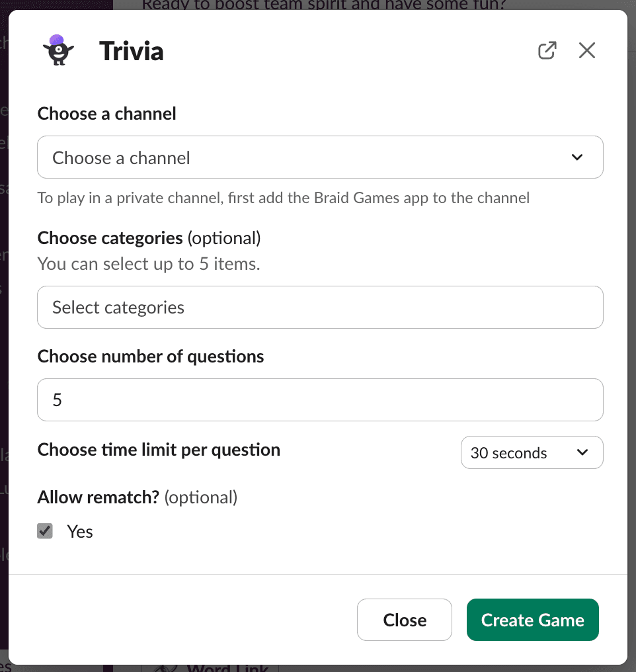
Task: Click the Word Link text behind the dialog
Action: (x=227, y=668)
